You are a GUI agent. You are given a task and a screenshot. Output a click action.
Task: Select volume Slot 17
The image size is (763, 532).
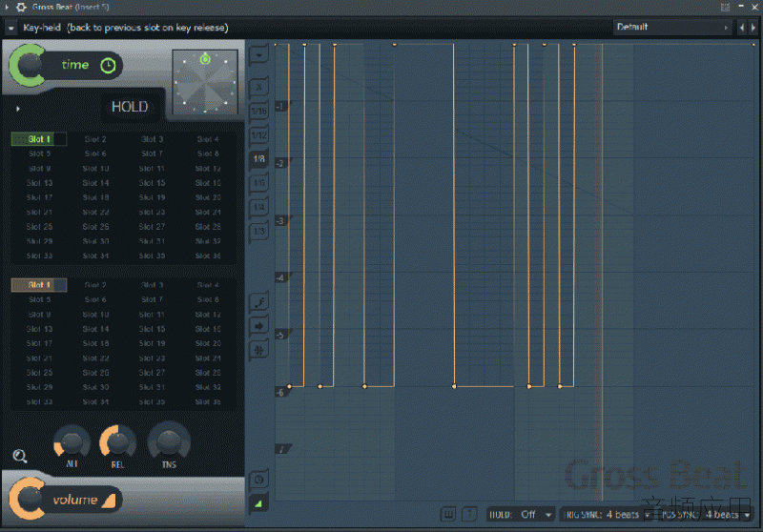pyautogui.click(x=39, y=343)
